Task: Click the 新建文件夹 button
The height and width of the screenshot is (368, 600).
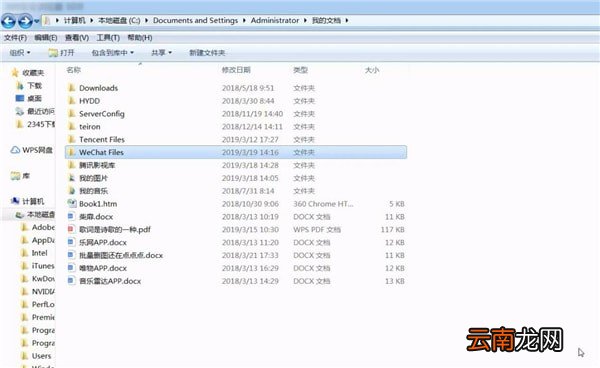Action: (x=207, y=53)
